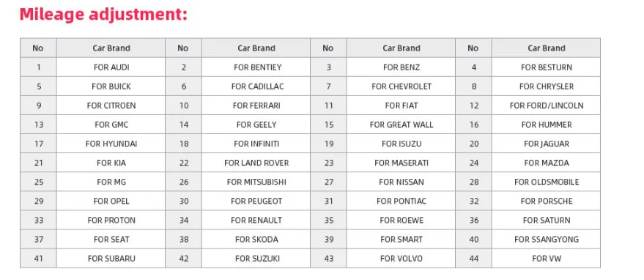This screenshot has height=280, width=644.
Task: Select the FOR CADILLAC entry
Action: click(256, 86)
